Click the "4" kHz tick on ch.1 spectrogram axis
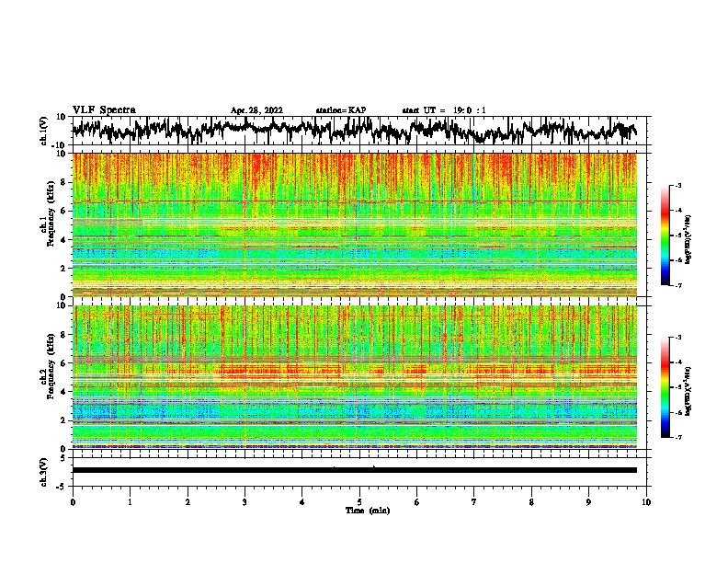 pos(63,240)
